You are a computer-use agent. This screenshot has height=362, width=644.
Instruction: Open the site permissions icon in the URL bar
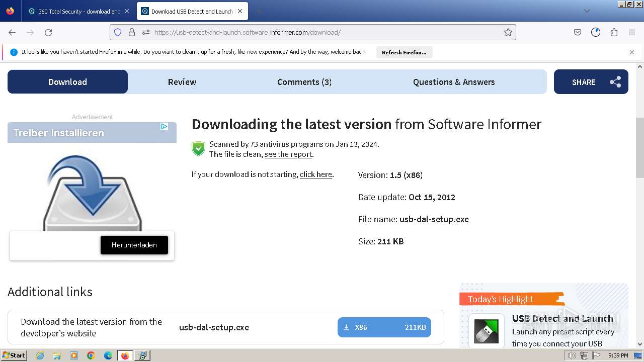click(x=146, y=32)
